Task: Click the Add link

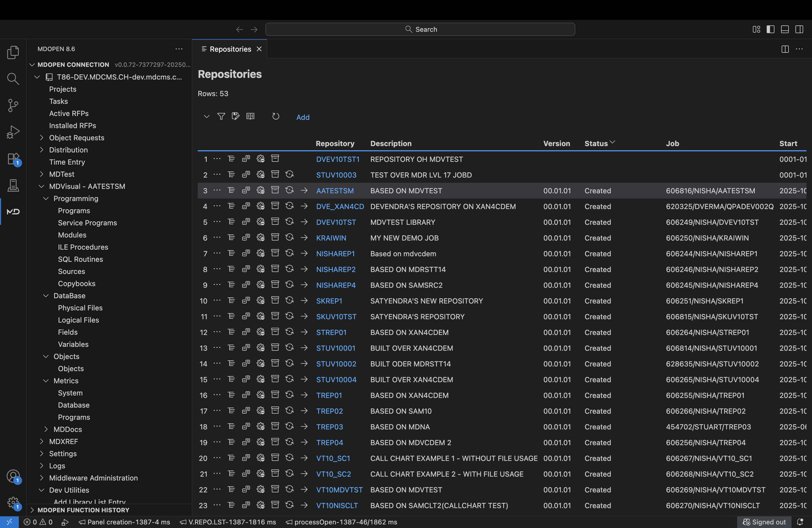Action: point(303,117)
